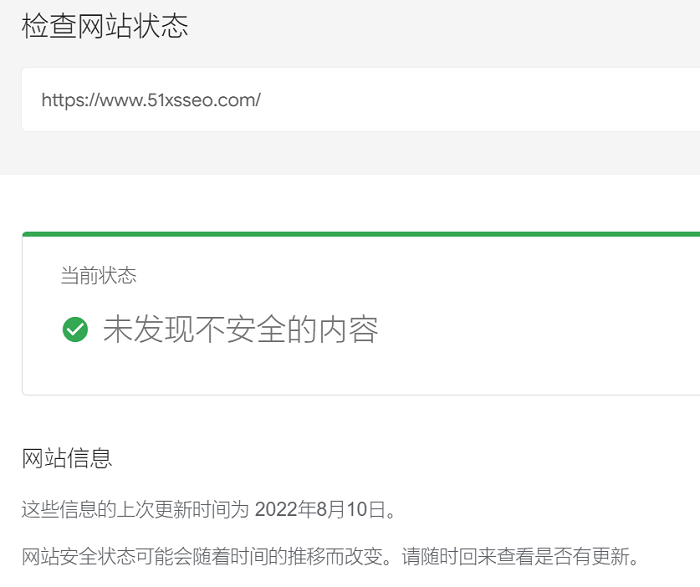The height and width of the screenshot is (587, 700).
Task: Click the green bar atop the status card
Action: pos(361,234)
